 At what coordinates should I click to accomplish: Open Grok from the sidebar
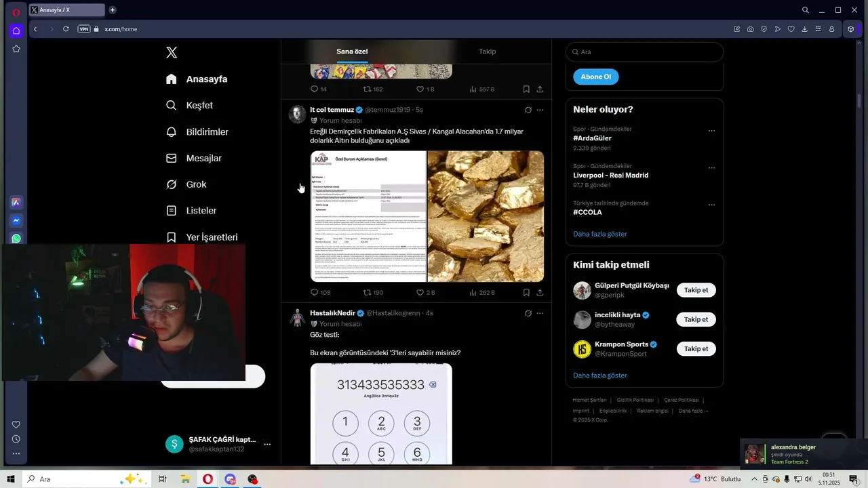point(186,184)
